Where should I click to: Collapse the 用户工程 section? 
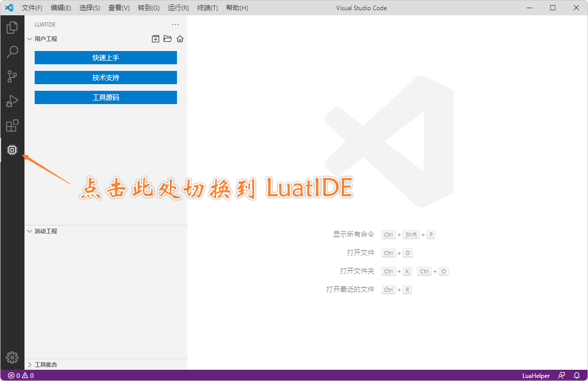(30, 39)
